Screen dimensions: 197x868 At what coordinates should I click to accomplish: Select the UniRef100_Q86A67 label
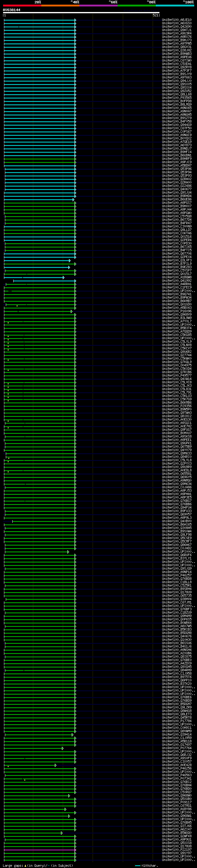click(x=176, y=545)
